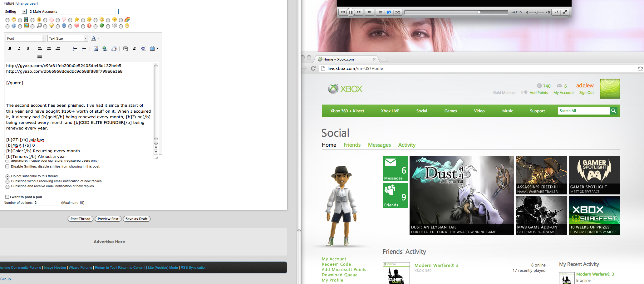Fast forward in the media player
The image size is (644, 284).
tap(359, 12)
